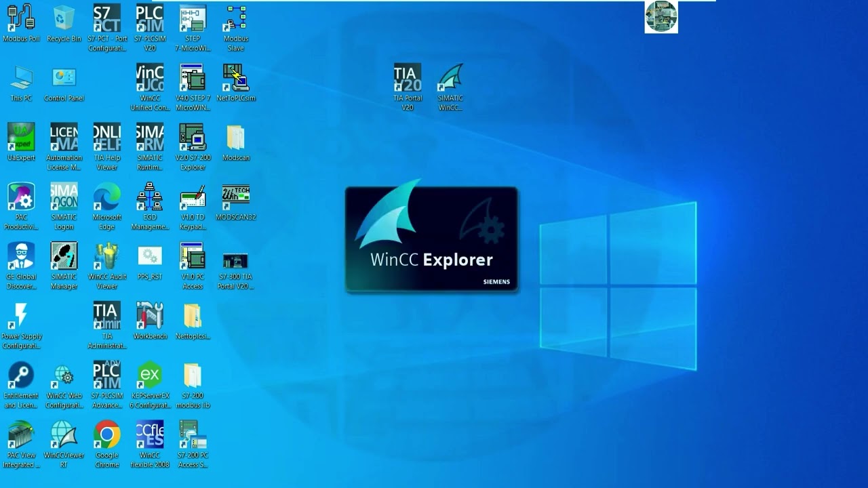
Task: Launch WinCC Web Configurator
Action: click(64, 386)
